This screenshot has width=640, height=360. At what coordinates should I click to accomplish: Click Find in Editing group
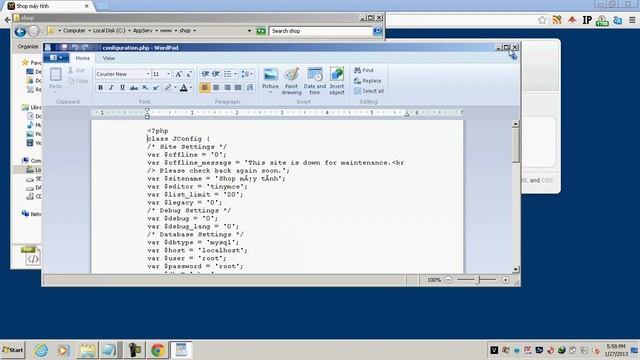click(x=364, y=70)
